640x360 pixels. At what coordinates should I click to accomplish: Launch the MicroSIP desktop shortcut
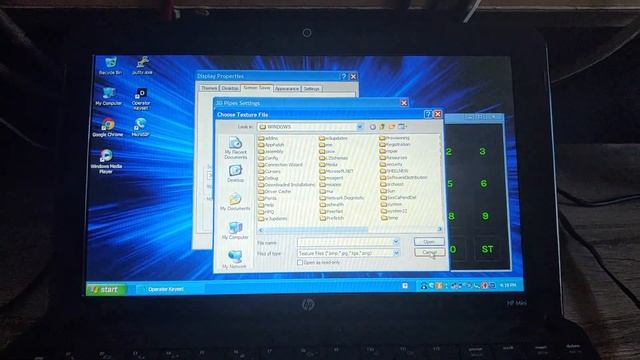click(140, 127)
